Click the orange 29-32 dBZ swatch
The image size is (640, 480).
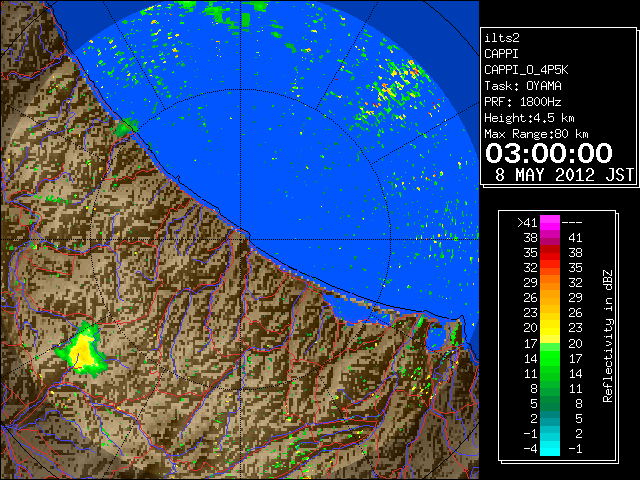(550, 282)
